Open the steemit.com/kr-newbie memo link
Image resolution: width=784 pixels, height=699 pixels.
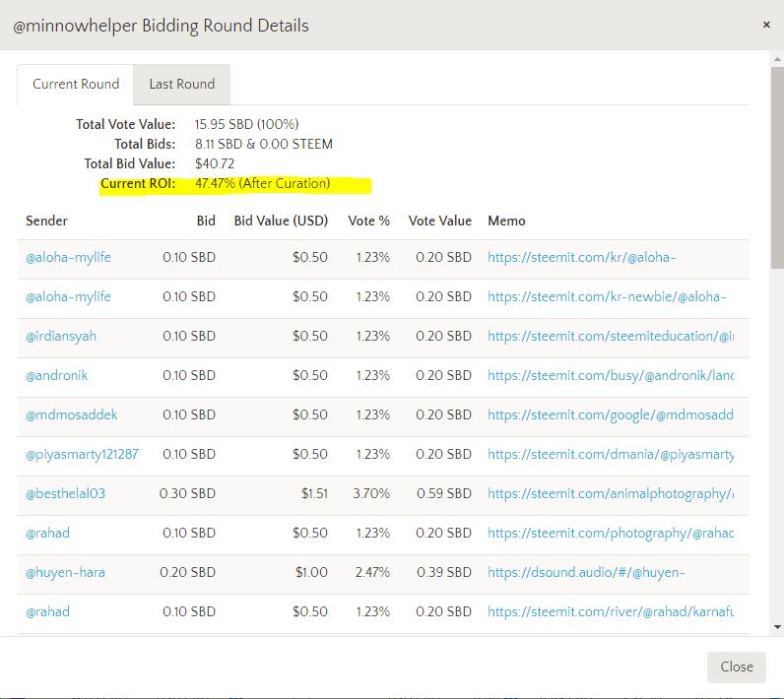coord(607,297)
